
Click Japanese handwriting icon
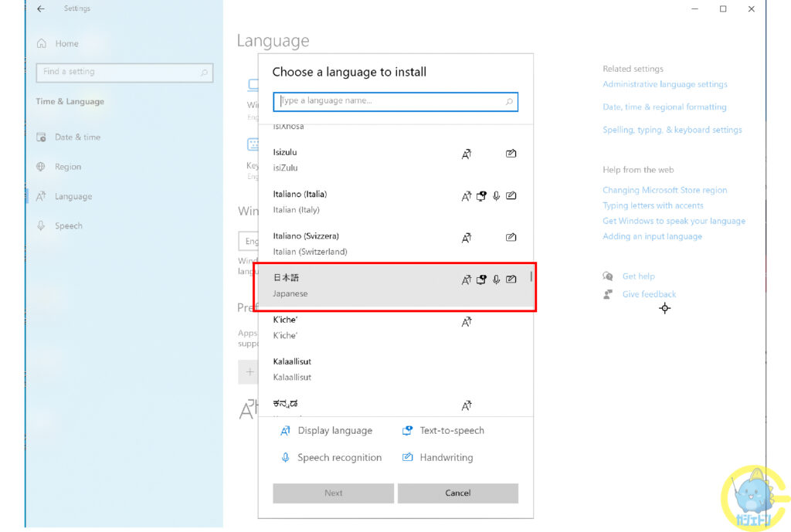point(511,279)
